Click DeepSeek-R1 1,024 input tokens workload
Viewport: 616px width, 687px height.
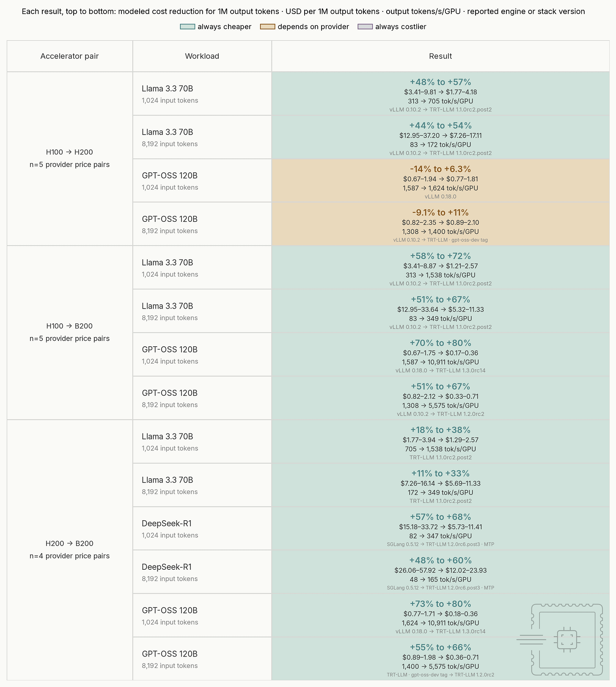202,528
